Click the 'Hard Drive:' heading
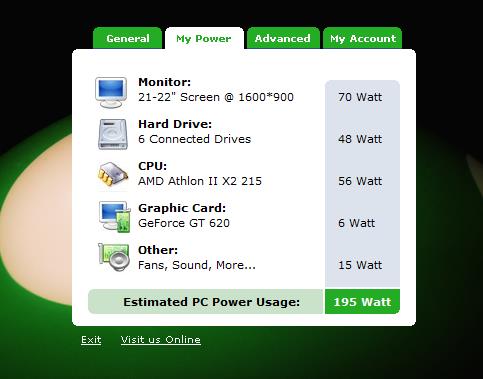The image size is (483, 379). click(175, 124)
